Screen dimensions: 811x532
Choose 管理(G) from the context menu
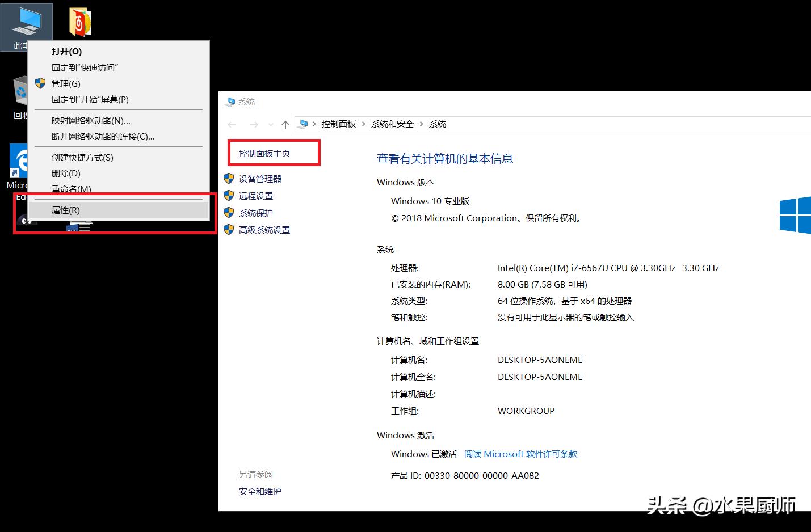118,83
